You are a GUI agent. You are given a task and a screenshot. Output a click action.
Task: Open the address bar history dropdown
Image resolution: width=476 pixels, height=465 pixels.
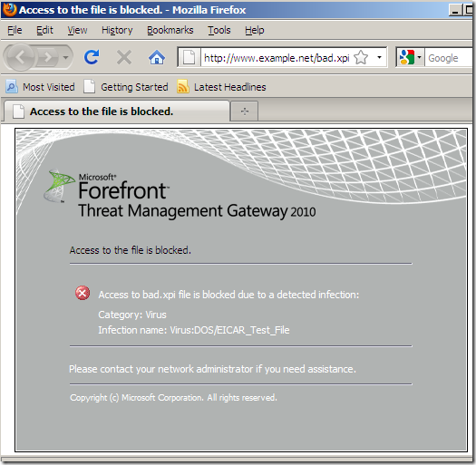click(x=379, y=57)
